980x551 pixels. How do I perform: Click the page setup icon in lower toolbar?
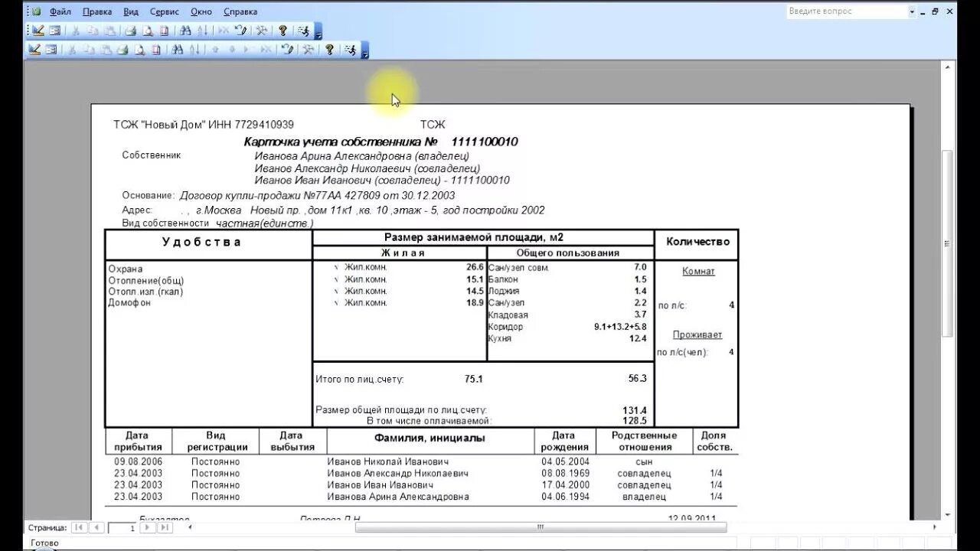tap(156, 50)
